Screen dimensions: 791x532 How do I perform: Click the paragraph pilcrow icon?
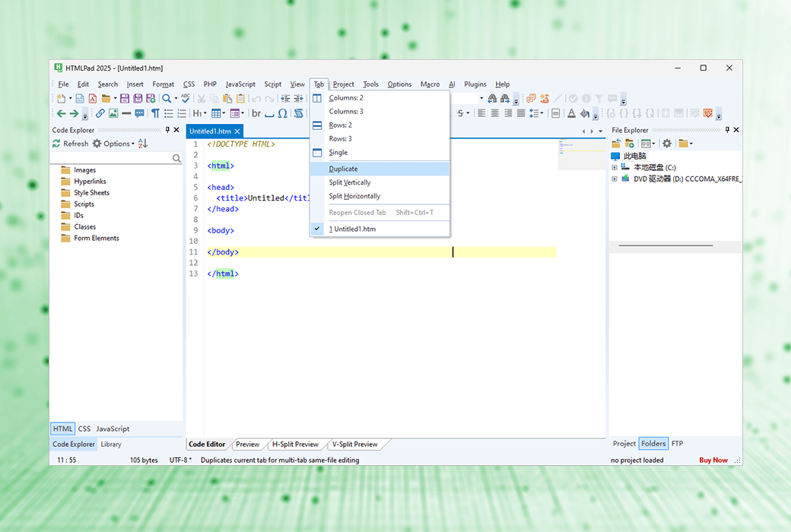[155, 113]
